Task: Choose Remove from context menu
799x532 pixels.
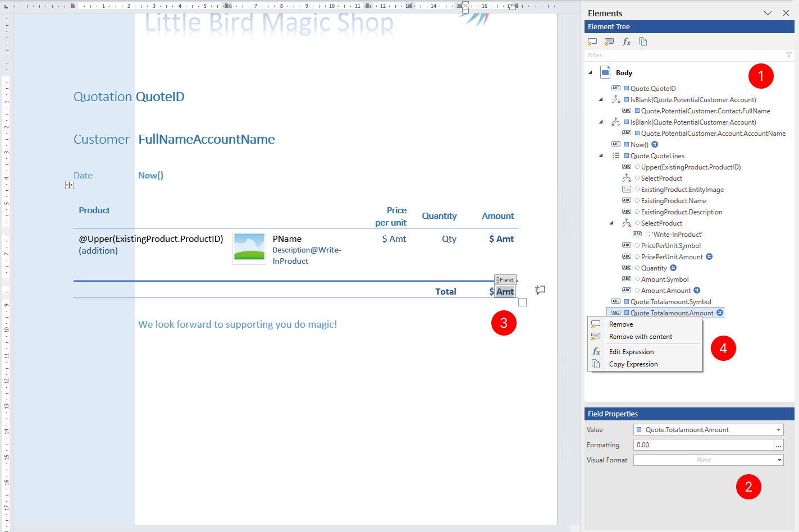Action: (645, 324)
